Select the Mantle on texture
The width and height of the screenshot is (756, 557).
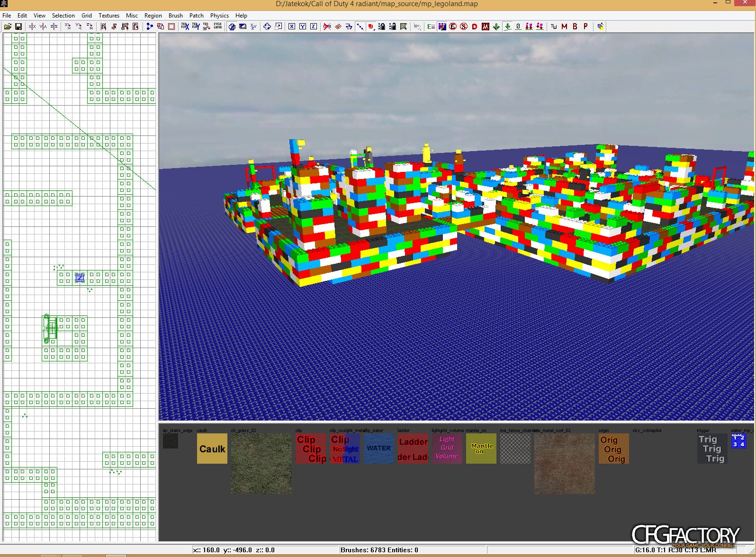[x=481, y=449]
